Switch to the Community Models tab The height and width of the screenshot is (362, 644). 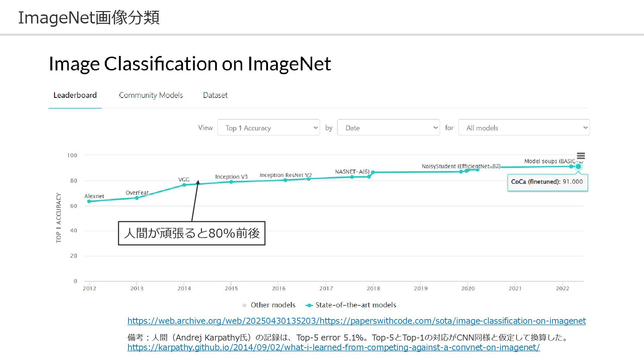(151, 95)
